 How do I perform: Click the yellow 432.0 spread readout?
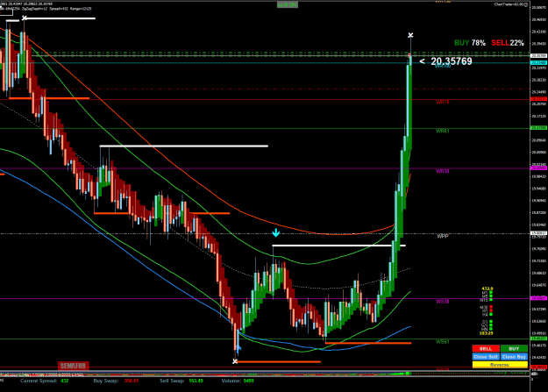click(488, 289)
